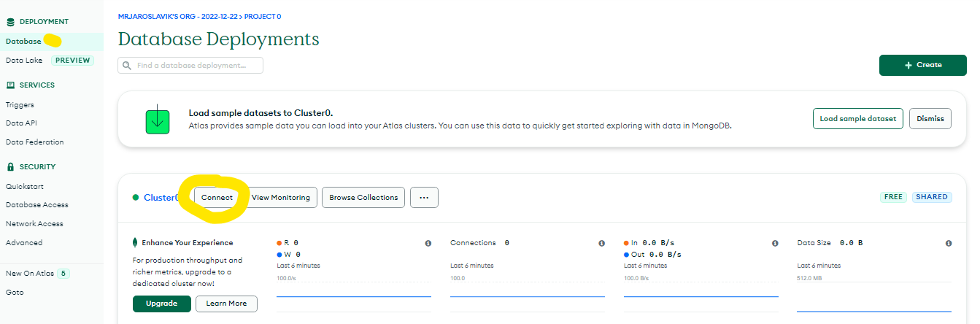Viewport: 980px width, 324px height.
Task: Open Data API in sidebar
Action: click(21, 123)
